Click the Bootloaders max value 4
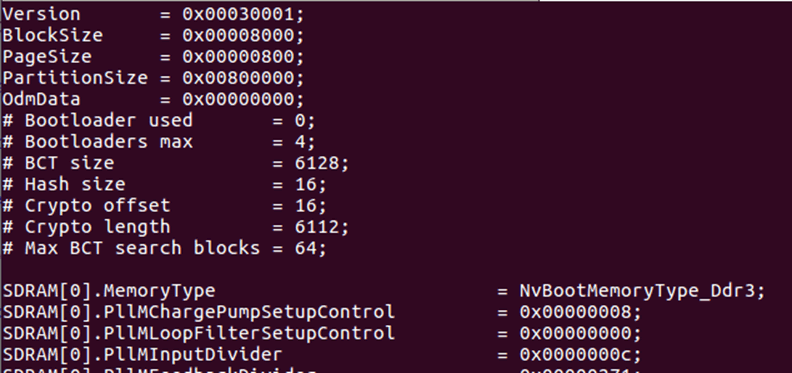 [301, 142]
